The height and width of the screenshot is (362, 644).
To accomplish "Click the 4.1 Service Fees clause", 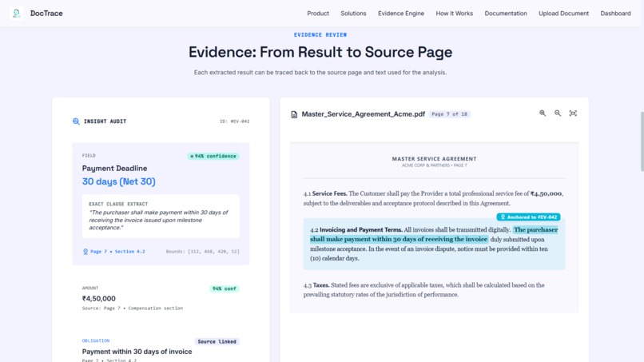I will 433,198.
